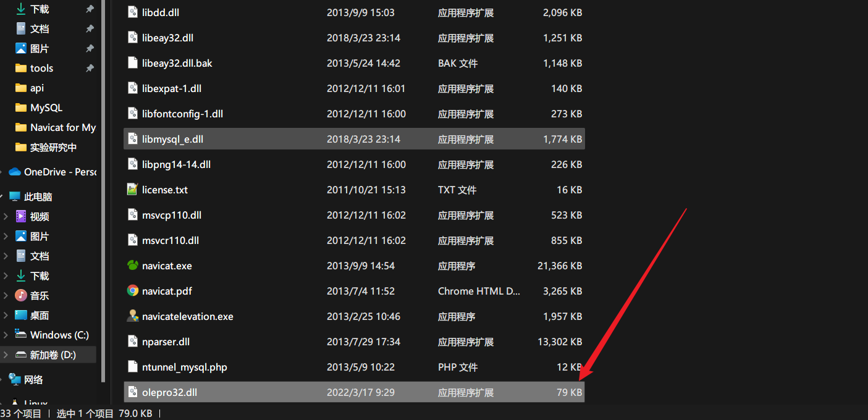Click the msvcp110.dll file icon
This screenshot has width=868, height=420.
[132, 215]
